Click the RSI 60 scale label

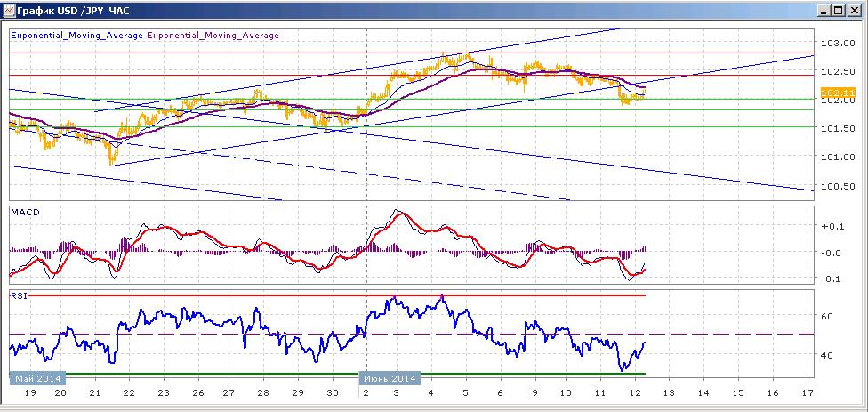pyautogui.click(x=827, y=316)
